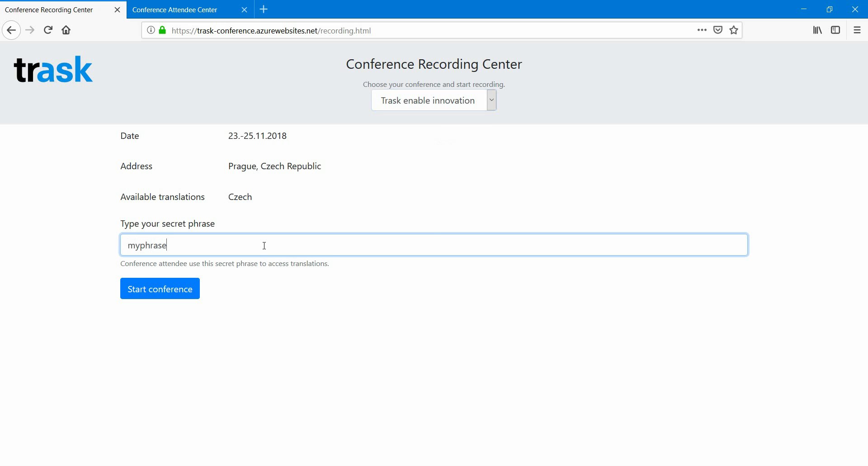Close the browser window
The width and height of the screenshot is (868, 466).
click(855, 9)
